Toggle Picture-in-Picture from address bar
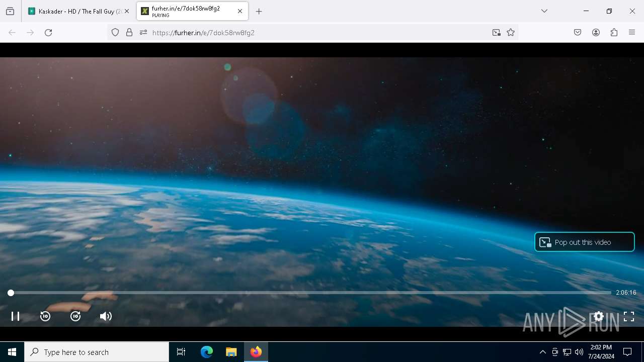Screen dimensions: 644x362 coord(497,33)
